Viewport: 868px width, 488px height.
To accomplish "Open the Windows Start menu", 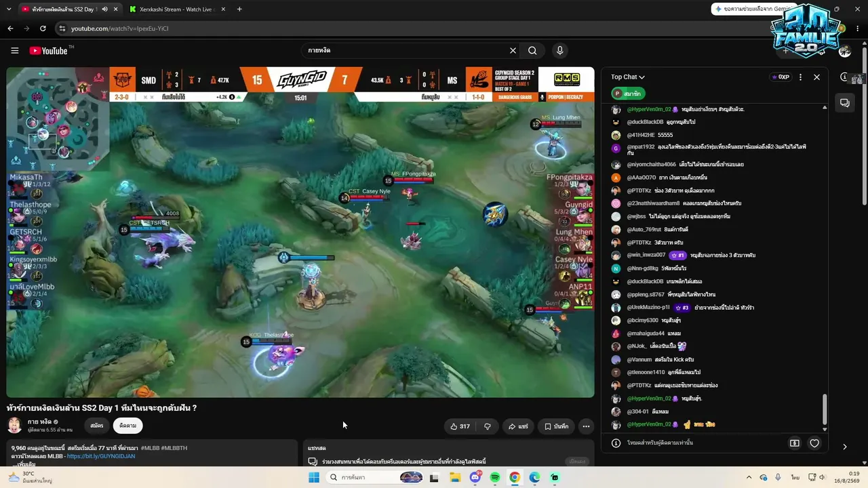I will [x=314, y=477].
